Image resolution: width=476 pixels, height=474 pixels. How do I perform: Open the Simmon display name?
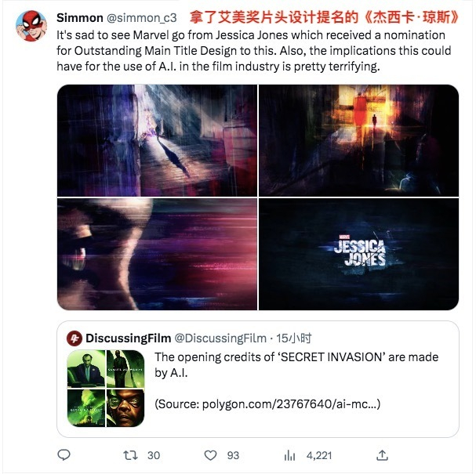(x=80, y=18)
